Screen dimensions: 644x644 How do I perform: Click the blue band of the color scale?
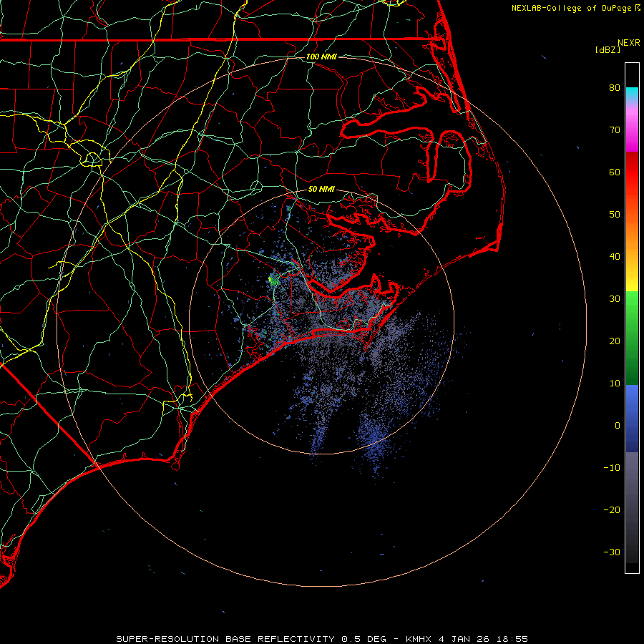pyautogui.click(x=632, y=418)
